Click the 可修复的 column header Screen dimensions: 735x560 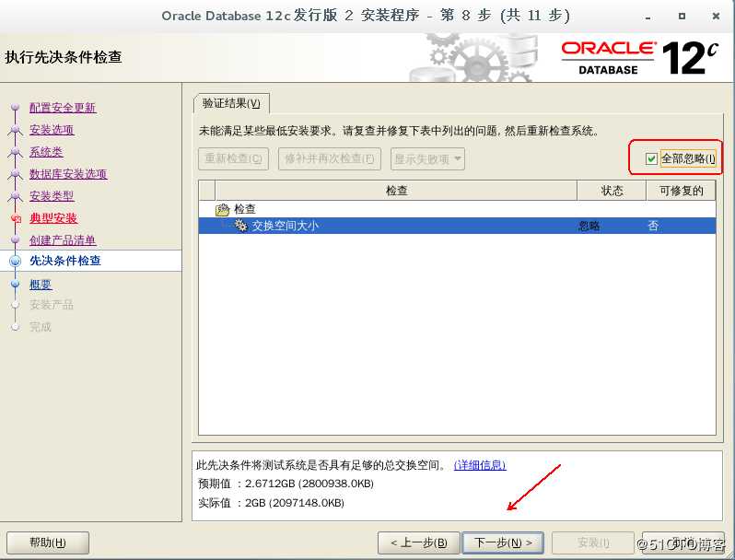681,191
